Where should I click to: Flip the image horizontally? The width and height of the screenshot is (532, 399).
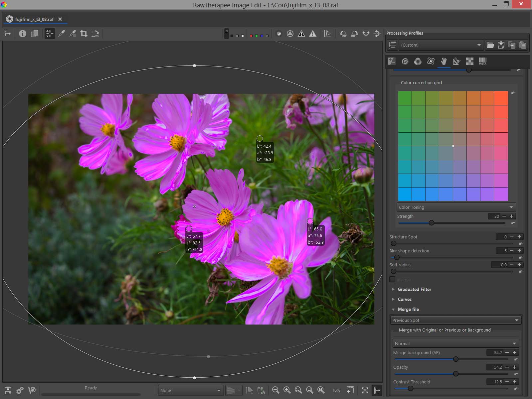(x=366, y=34)
